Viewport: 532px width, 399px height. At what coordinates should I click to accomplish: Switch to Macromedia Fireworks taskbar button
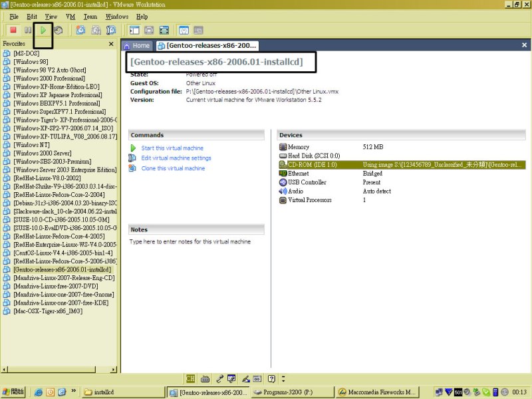point(378,392)
